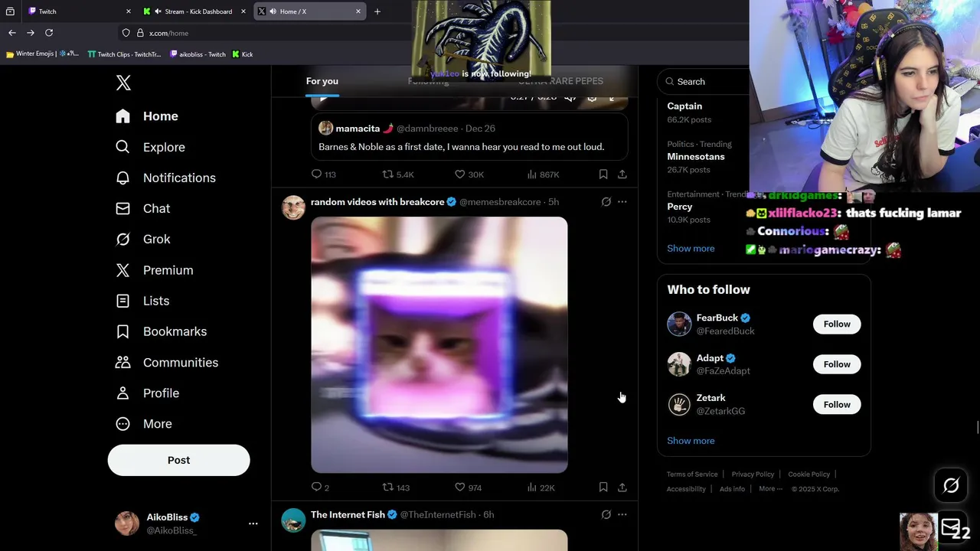Open The Internet Fish profile name
980x551 pixels.
(348, 515)
